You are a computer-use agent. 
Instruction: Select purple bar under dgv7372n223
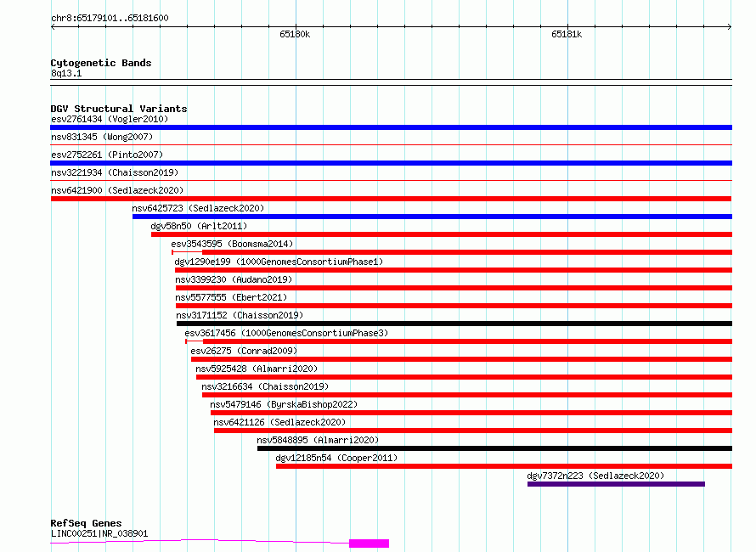(x=616, y=484)
